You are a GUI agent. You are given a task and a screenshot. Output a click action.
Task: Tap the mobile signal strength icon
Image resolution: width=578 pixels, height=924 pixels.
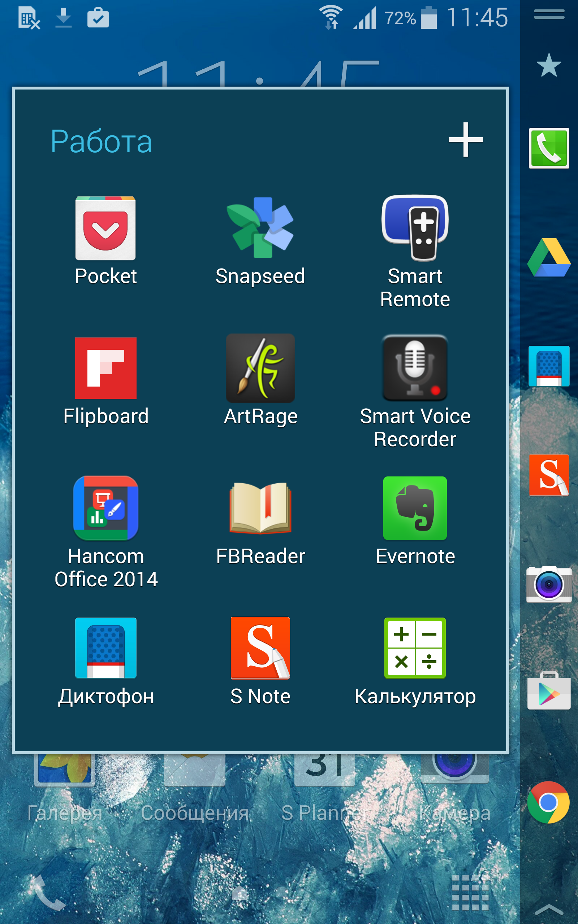pos(364,18)
